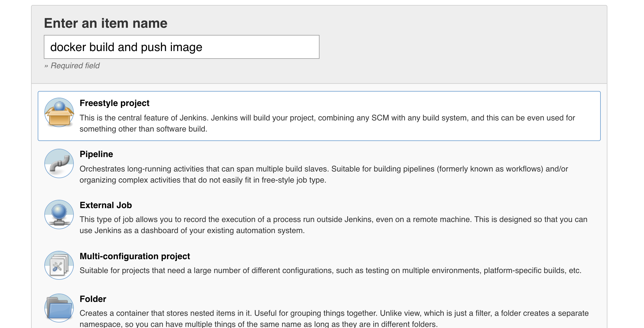Click the word 'docker' in name field
This screenshot has width=644, height=328.
(x=68, y=47)
